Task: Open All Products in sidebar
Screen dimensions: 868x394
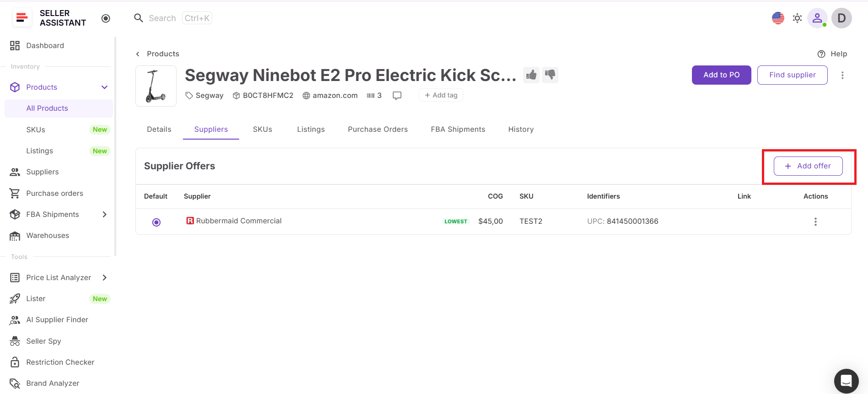Action: 59,108
